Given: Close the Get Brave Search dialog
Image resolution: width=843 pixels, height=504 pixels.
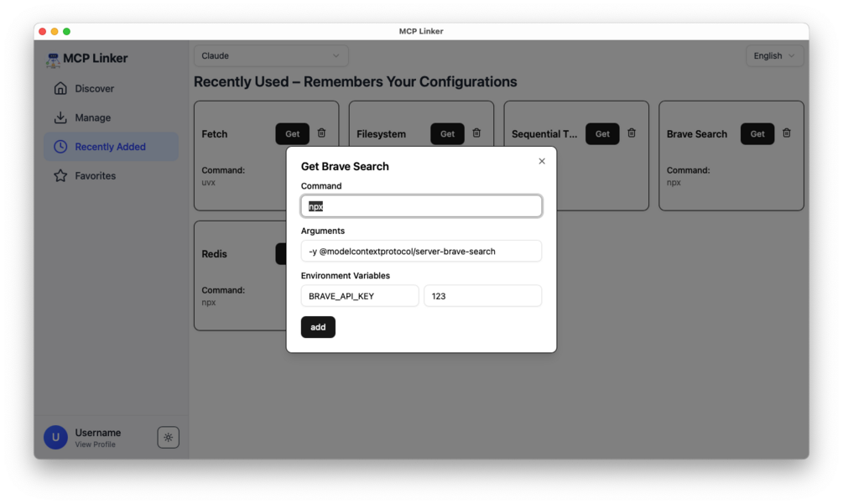Looking at the screenshot, I should [x=542, y=161].
